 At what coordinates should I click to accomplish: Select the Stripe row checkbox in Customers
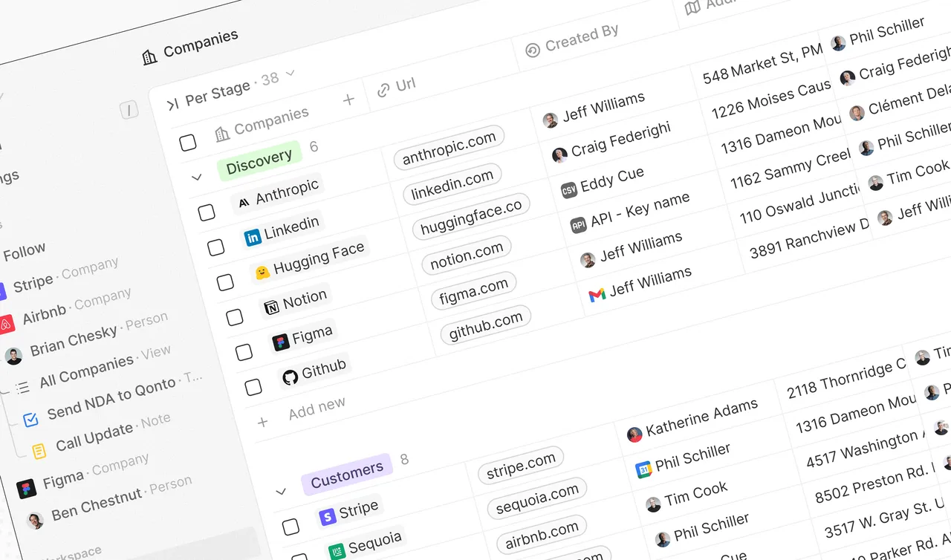[x=291, y=527]
